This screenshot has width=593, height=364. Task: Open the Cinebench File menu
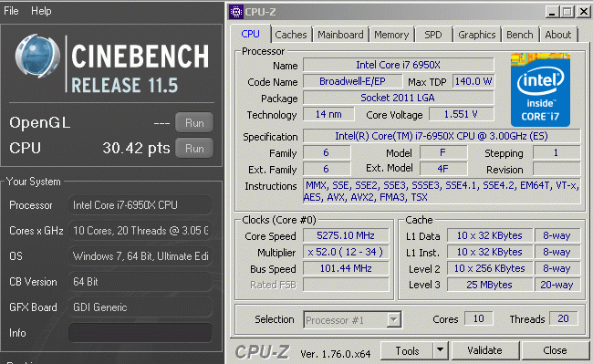(11, 11)
